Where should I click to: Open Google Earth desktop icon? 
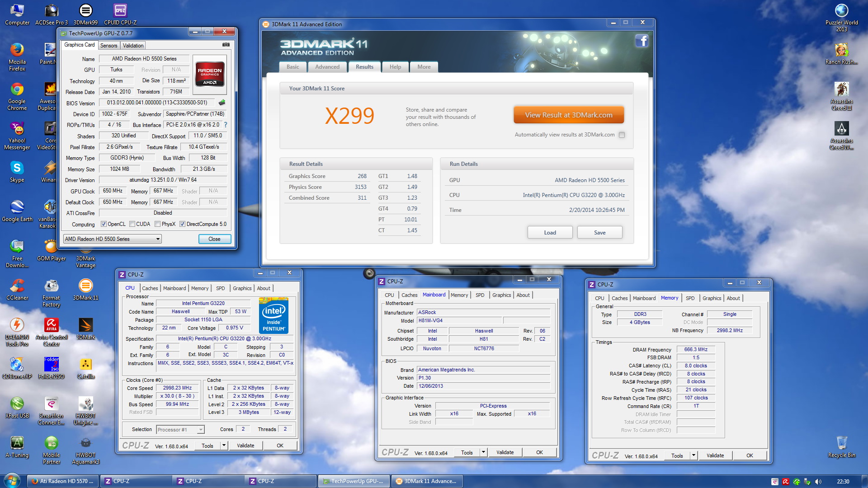pos(17,211)
